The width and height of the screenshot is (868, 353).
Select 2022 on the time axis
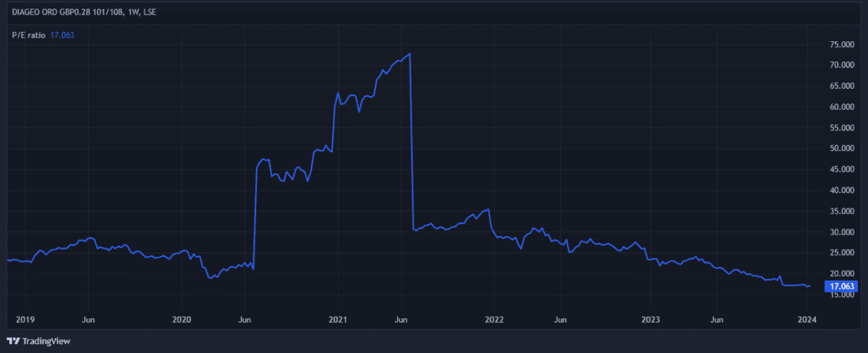494,319
